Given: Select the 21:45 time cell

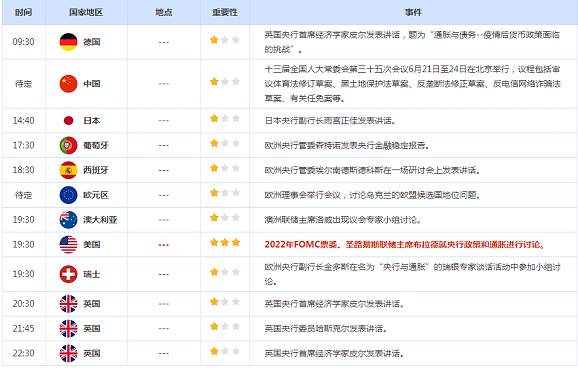Looking at the screenshot, I should pyautogui.click(x=24, y=328).
